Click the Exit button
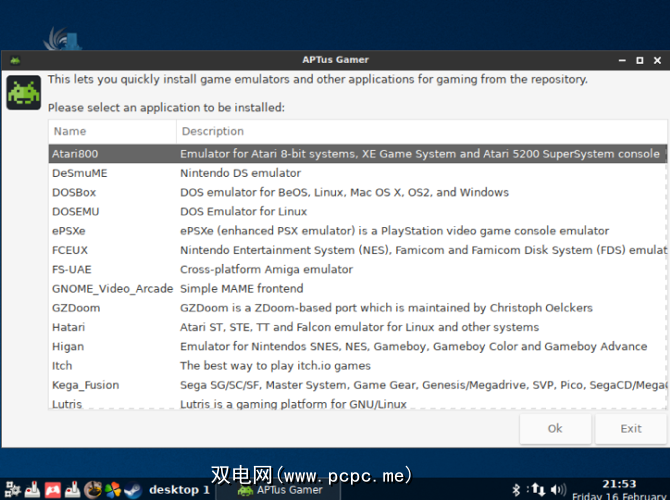670x500 pixels. click(x=631, y=429)
